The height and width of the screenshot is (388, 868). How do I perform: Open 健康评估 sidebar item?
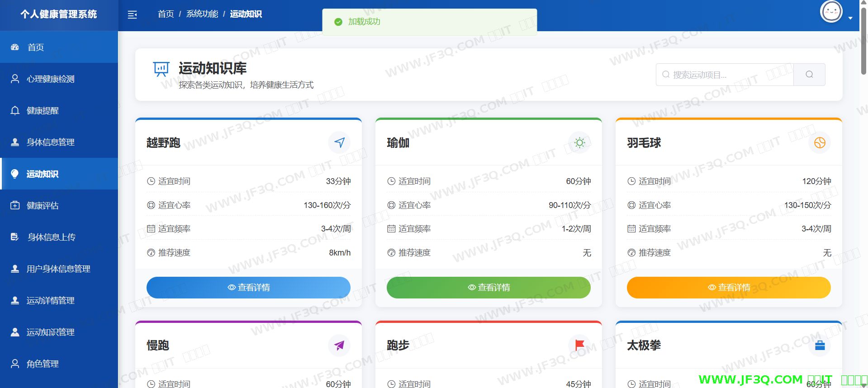point(43,206)
